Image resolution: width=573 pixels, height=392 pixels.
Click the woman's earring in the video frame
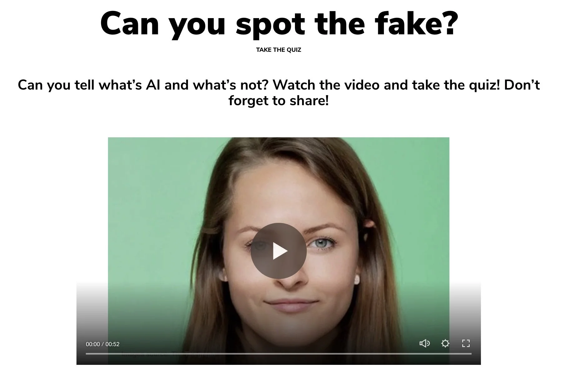(x=358, y=280)
